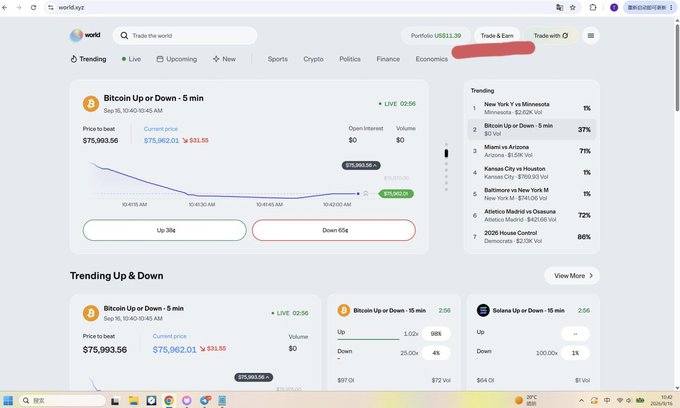Open the Portfolio US$11.39 button
The image size is (680, 408).
coord(436,36)
